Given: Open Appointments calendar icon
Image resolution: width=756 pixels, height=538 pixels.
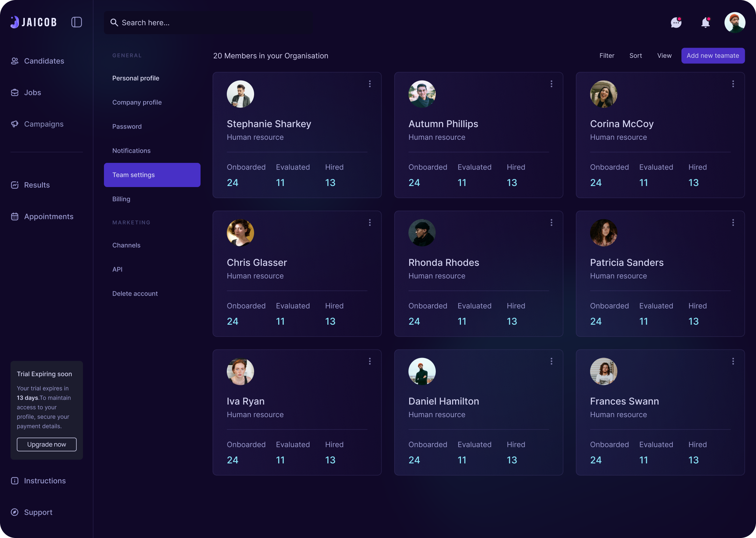Looking at the screenshot, I should click(x=15, y=216).
